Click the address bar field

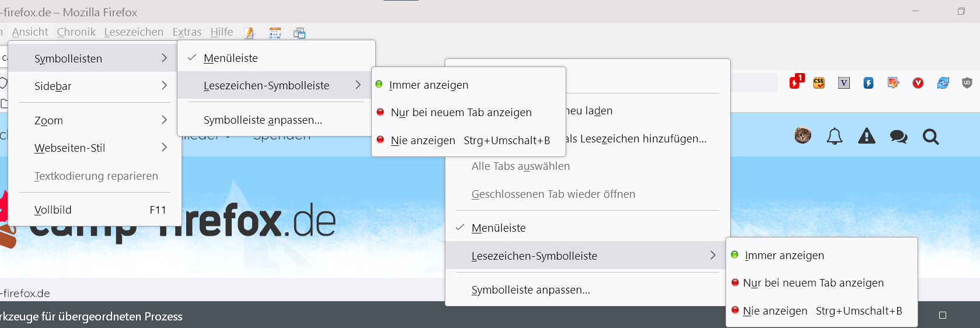point(754,82)
